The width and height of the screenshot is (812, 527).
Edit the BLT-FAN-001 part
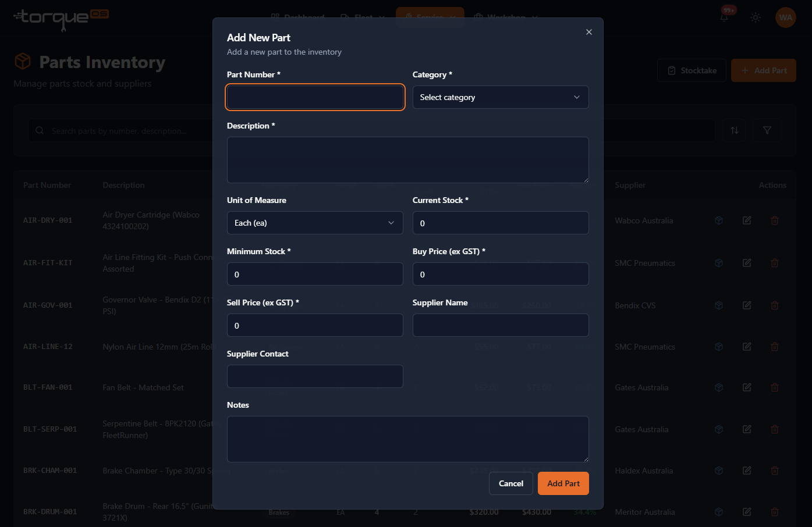[747, 387]
